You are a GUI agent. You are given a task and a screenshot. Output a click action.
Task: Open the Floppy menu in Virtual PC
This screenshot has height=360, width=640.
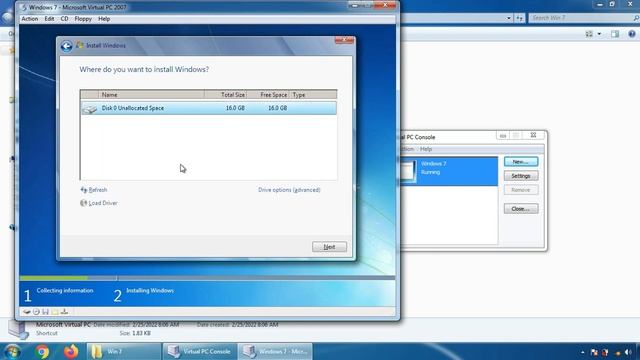click(x=83, y=19)
